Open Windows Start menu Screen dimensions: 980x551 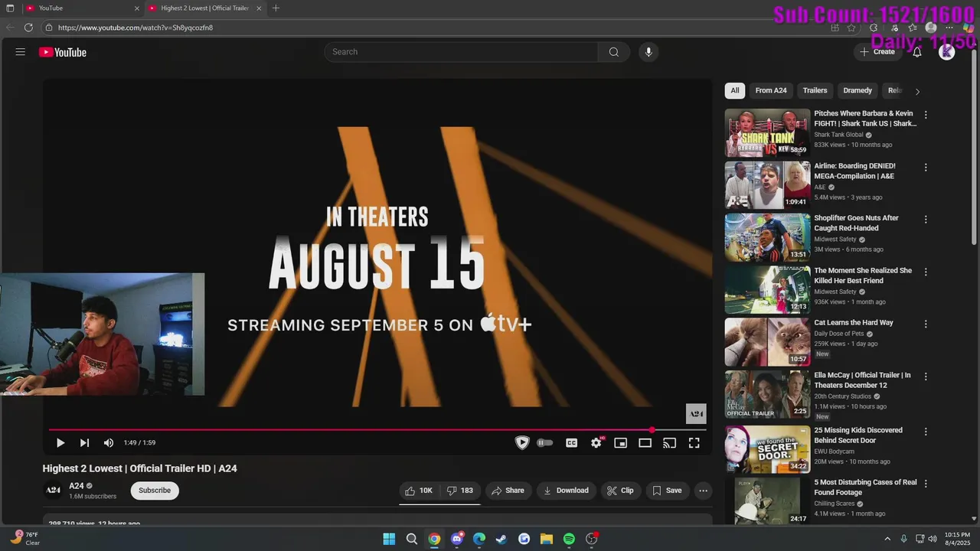point(389,539)
